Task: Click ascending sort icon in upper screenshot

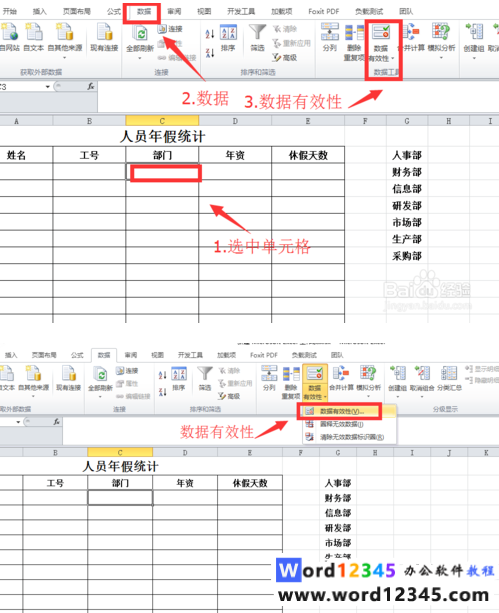Action: tap(210, 34)
